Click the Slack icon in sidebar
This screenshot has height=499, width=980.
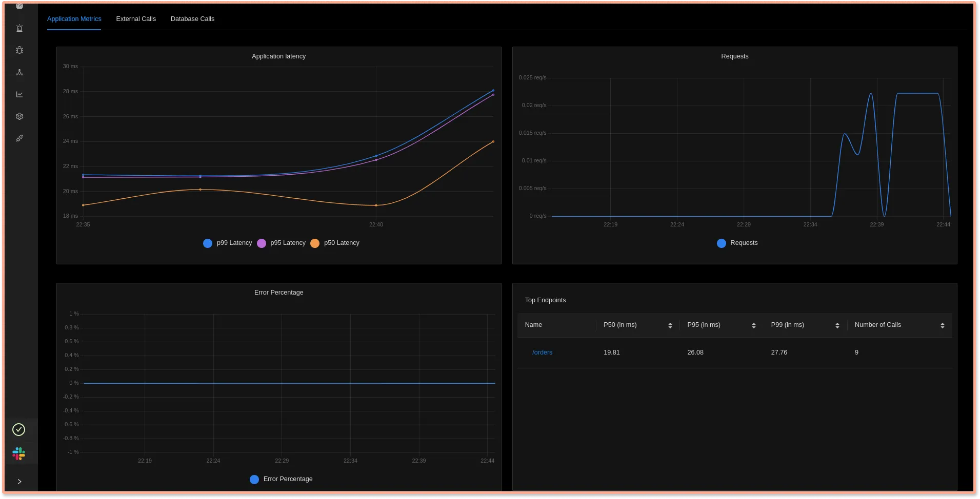pos(19,453)
